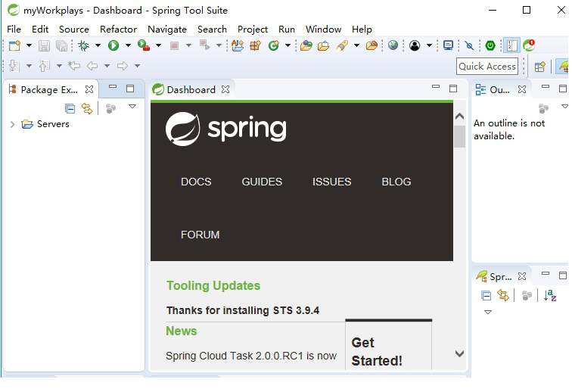Open the Project menu
The height and width of the screenshot is (392, 572).
click(x=253, y=30)
